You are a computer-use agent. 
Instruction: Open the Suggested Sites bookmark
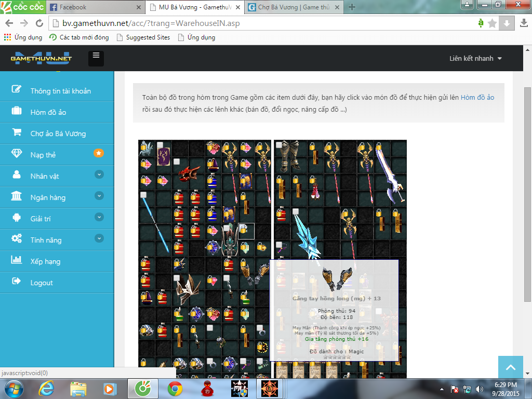click(143, 37)
